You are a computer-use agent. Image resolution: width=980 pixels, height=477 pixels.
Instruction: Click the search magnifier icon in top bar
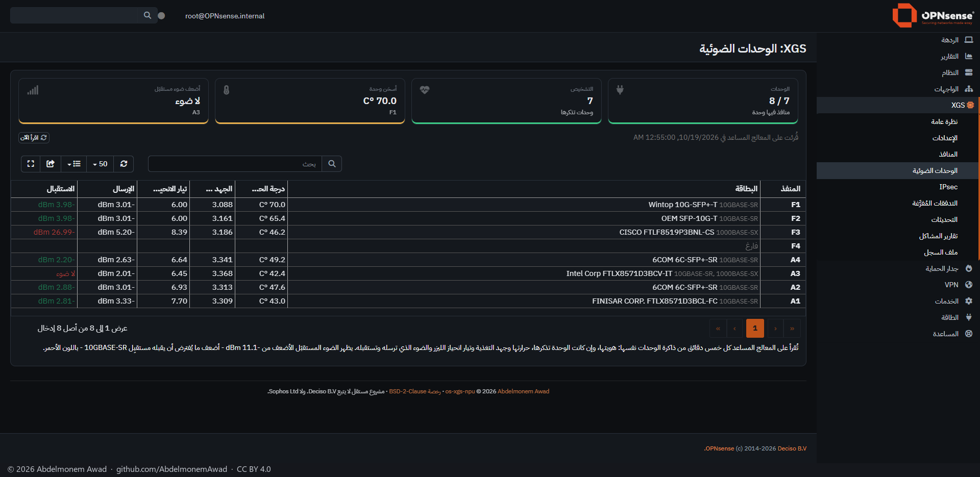click(x=148, y=15)
